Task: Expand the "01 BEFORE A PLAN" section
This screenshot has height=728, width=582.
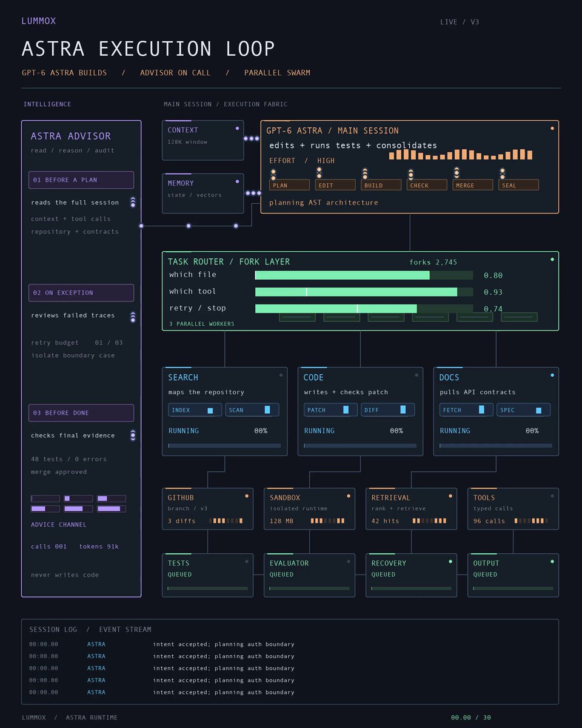Action: coord(81,180)
